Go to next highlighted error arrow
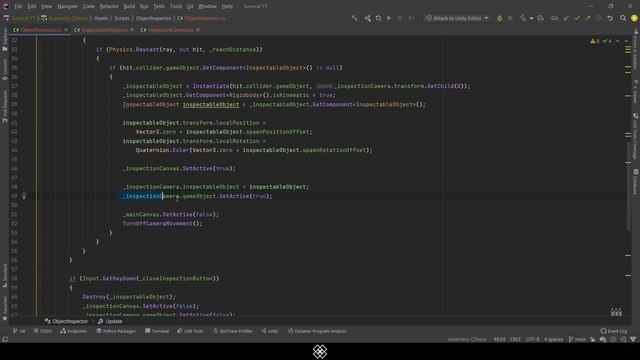640x360 pixels. (x=626, y=41)
